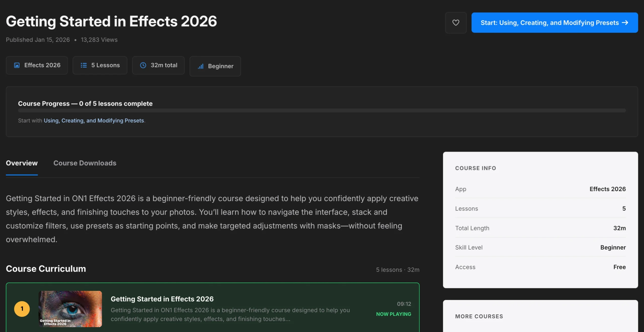The image size is (644, 332).
Task: Click the 09:12 lesson duration
Action: click(404, 304)
